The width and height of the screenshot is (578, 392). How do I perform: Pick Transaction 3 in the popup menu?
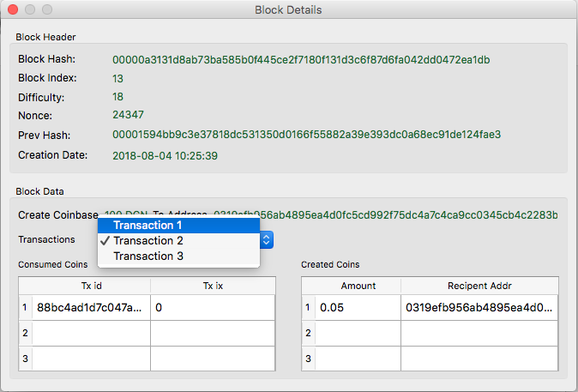(178, 256)
